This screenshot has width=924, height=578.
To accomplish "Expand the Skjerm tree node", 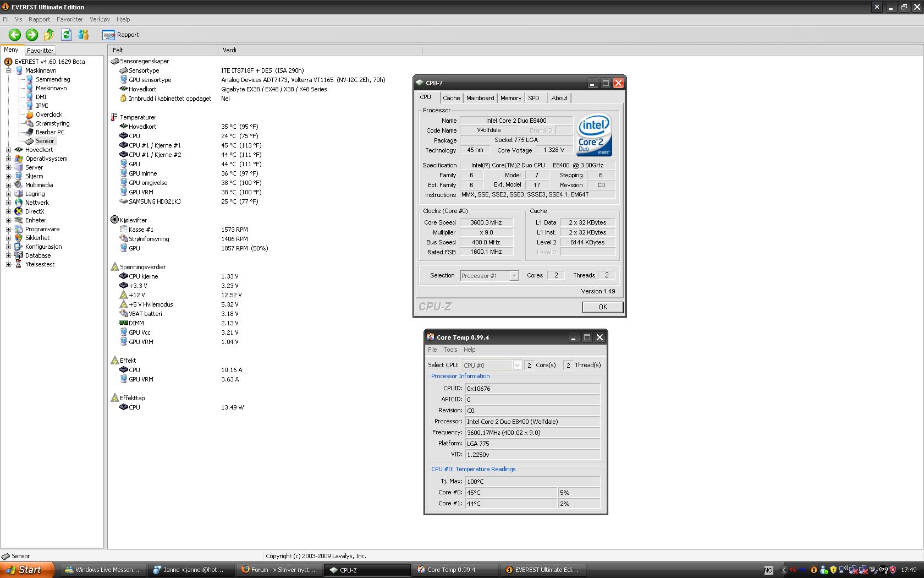I will (x=9, y=176).
